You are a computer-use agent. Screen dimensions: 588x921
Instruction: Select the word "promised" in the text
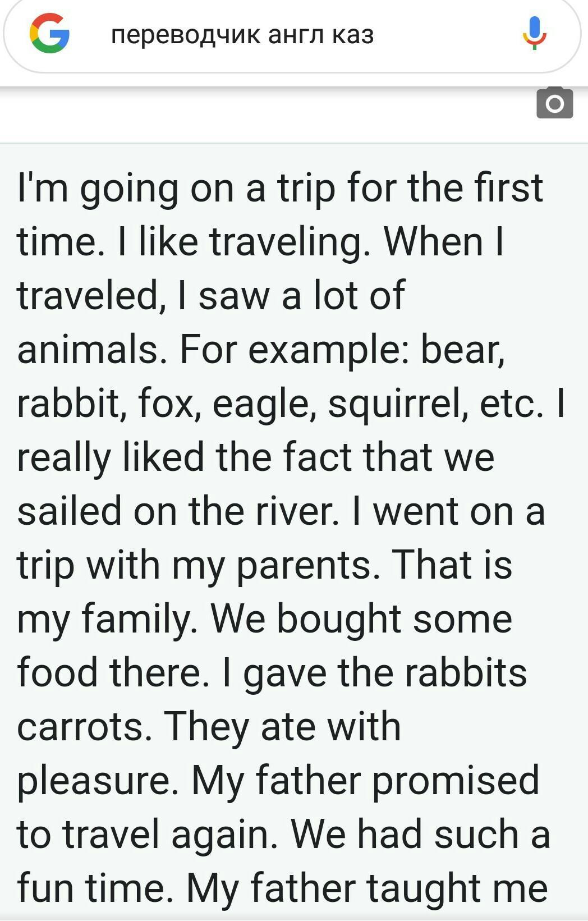click(455, 780)
